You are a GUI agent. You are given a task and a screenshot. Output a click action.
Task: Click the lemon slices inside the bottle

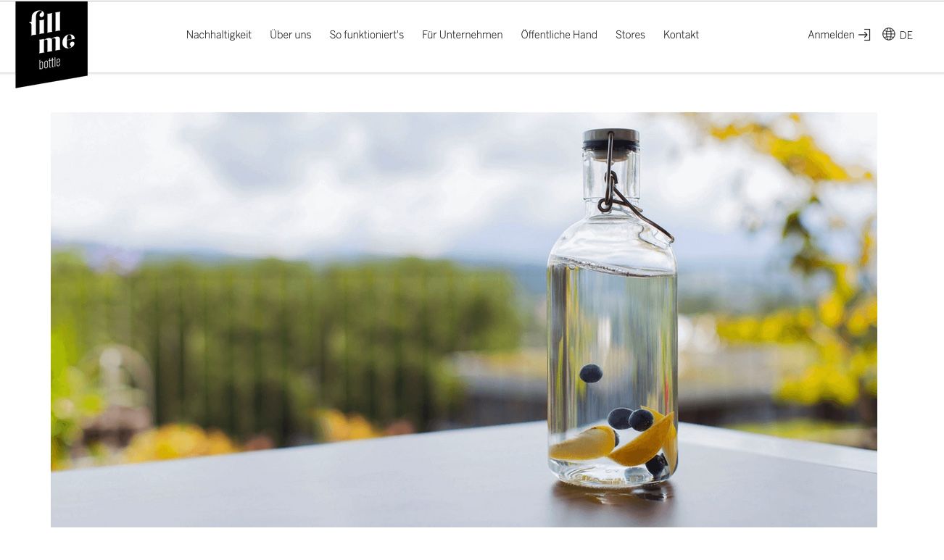tap(616, 440)
